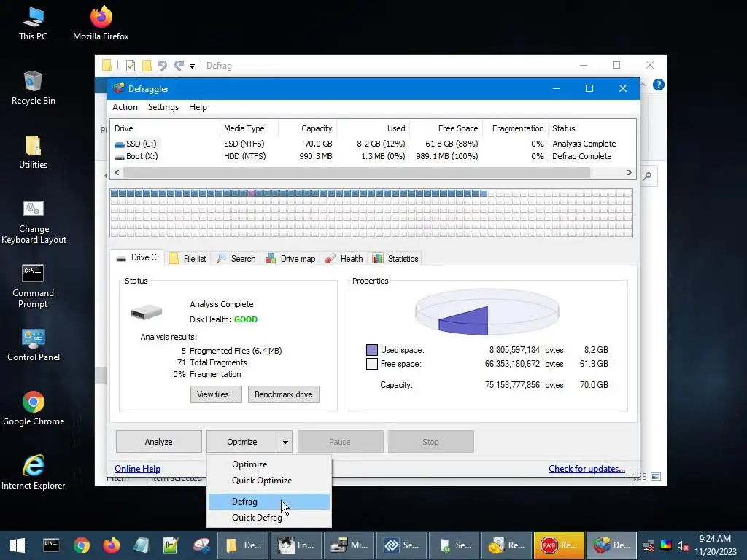Image resolution: width=747 pixels, height=560 pixels.
Task: Click the Capacity column header
Action: click(x=307, y=128)
